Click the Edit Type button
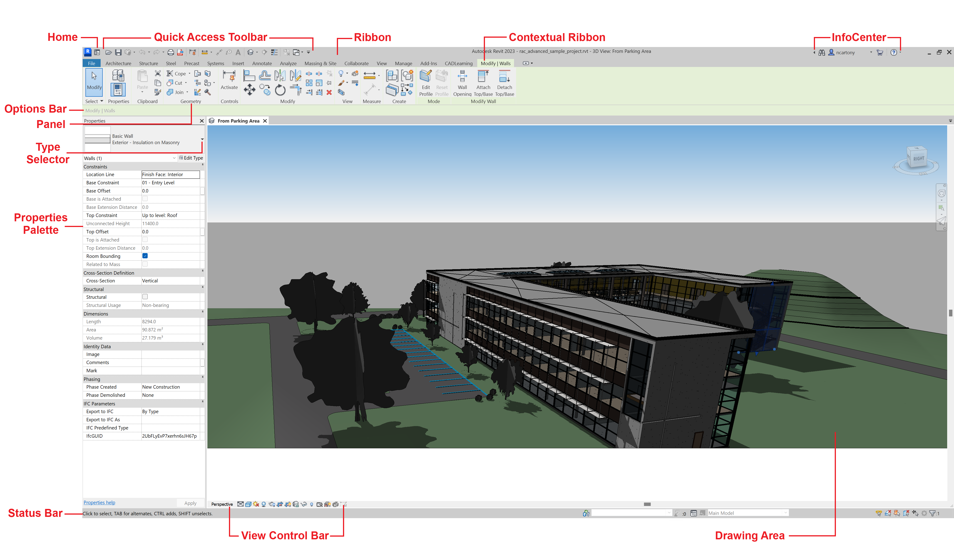Image resolution: width=954 pixels, height=560 pixels. click(191, 158)
